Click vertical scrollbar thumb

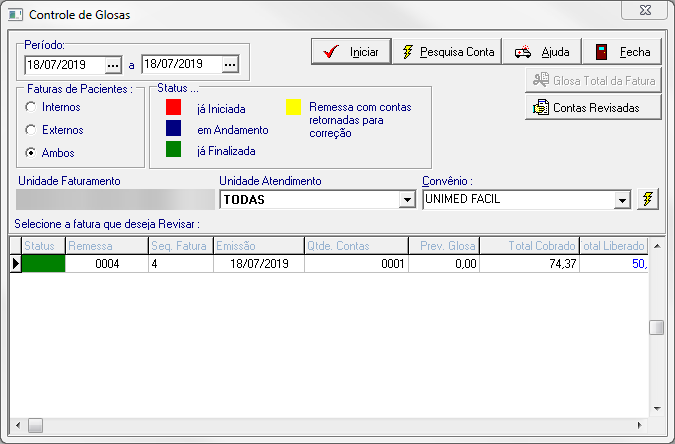tap(657, 327)
